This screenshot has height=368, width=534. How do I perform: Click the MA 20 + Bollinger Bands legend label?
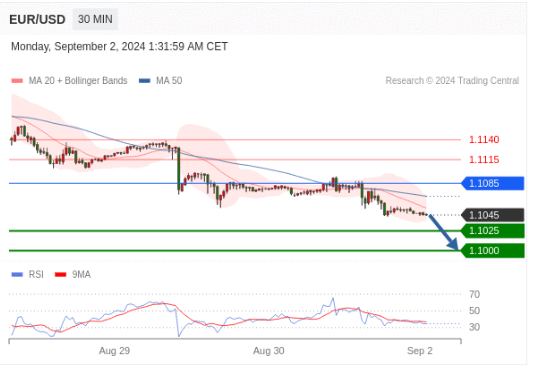(78, 81)
